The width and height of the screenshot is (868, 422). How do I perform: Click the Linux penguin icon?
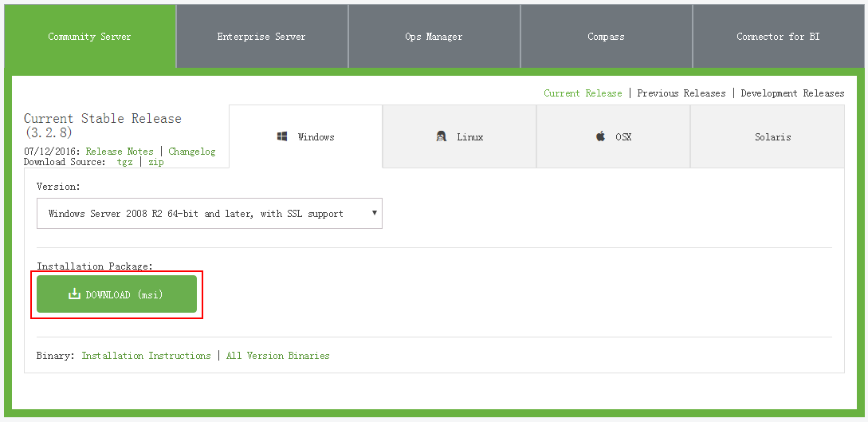[442, 136]
